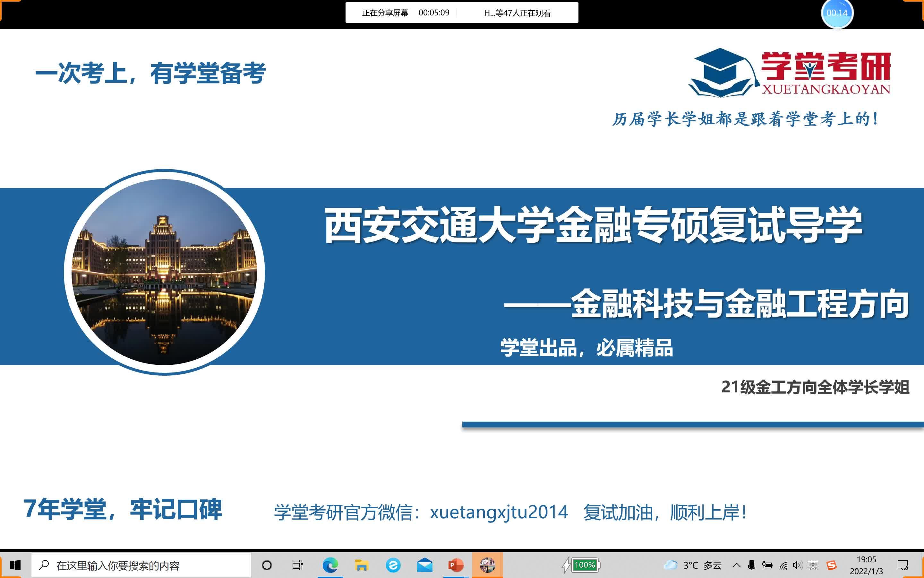Open power plug battery tray icon
The height and width of the screenshot is (578, 924).
(x=767, y=565)
